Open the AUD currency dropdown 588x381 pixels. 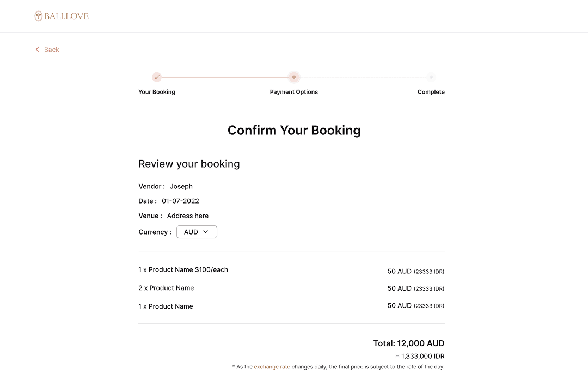(x=196, y=232)
